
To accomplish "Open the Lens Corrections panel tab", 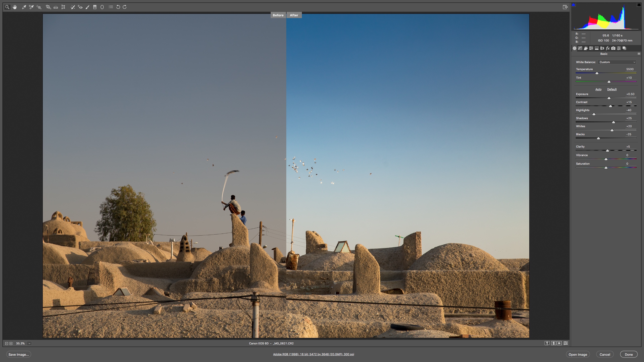I will tap(602, 48).
